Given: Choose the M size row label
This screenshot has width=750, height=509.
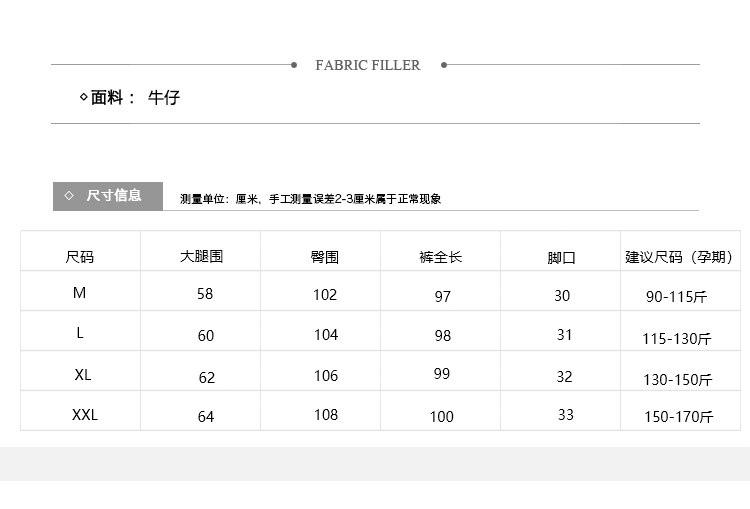Looking at the screenshot, I should point(80,294).
